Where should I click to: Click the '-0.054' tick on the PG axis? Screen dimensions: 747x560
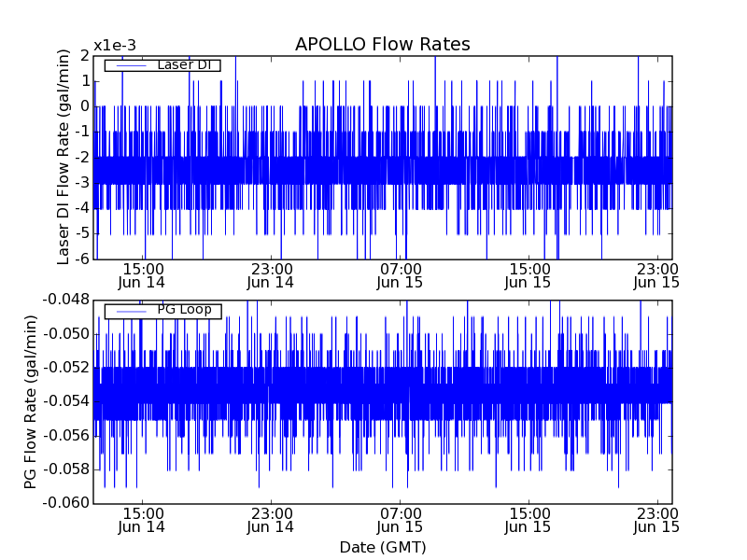(x=65, y=401)
